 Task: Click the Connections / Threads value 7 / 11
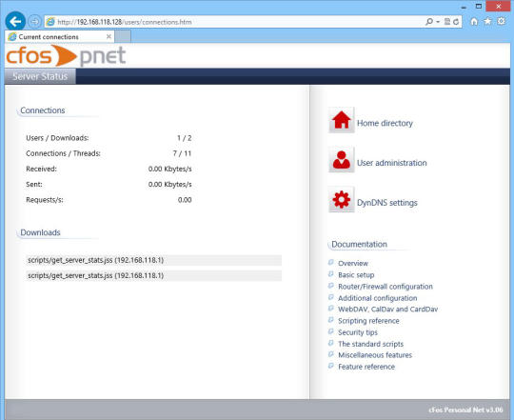(182, 153)
